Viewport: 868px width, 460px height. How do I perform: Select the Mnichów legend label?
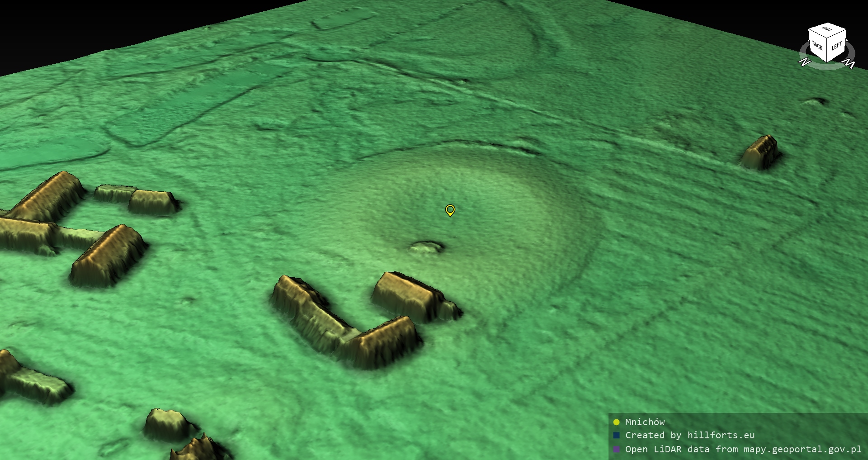coord(645,422)
